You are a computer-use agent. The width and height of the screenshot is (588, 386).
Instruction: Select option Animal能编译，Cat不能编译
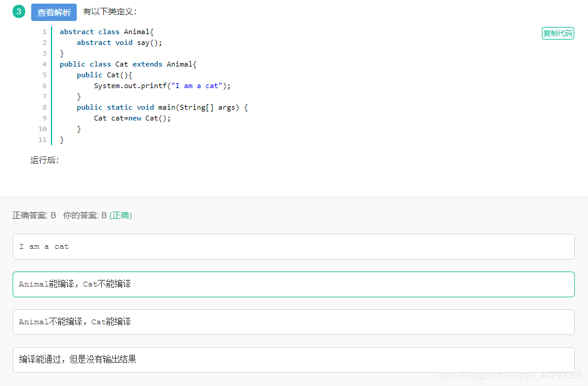[294, 284]
